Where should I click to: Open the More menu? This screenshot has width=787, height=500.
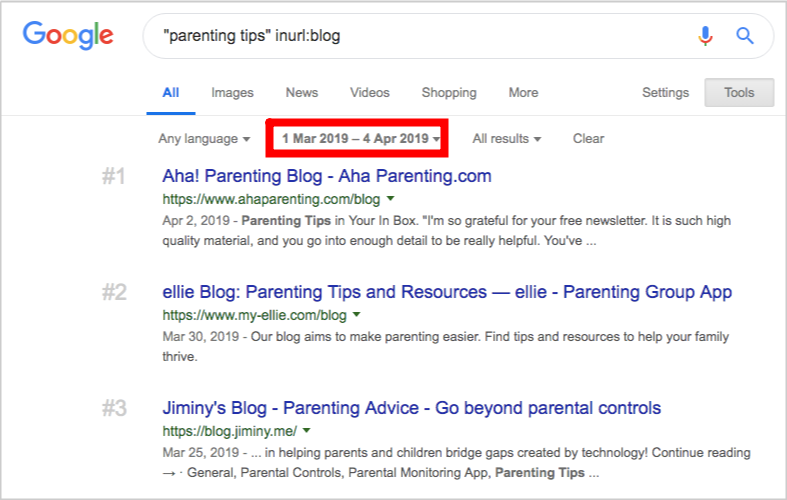click(523, 93)
